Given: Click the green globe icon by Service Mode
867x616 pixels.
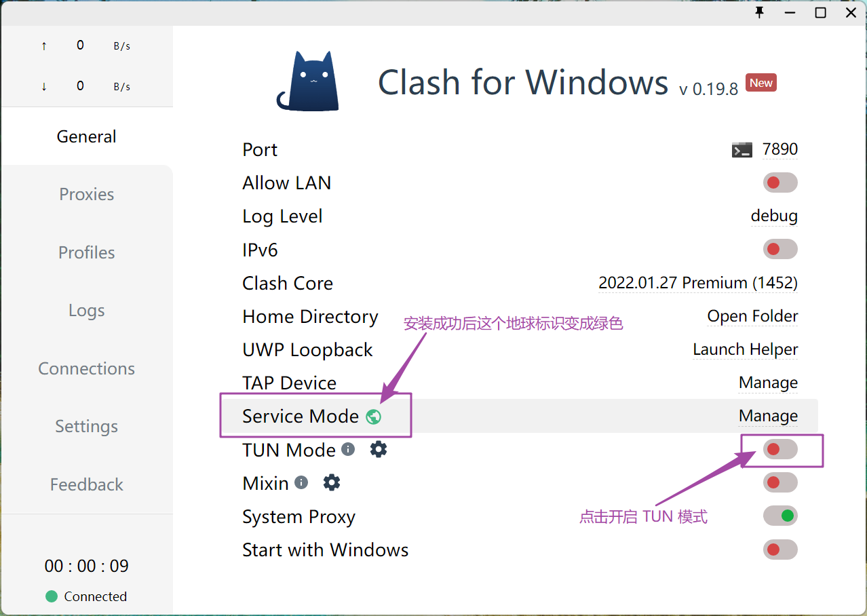Looking at the screenshot, I should coord(373,417).
